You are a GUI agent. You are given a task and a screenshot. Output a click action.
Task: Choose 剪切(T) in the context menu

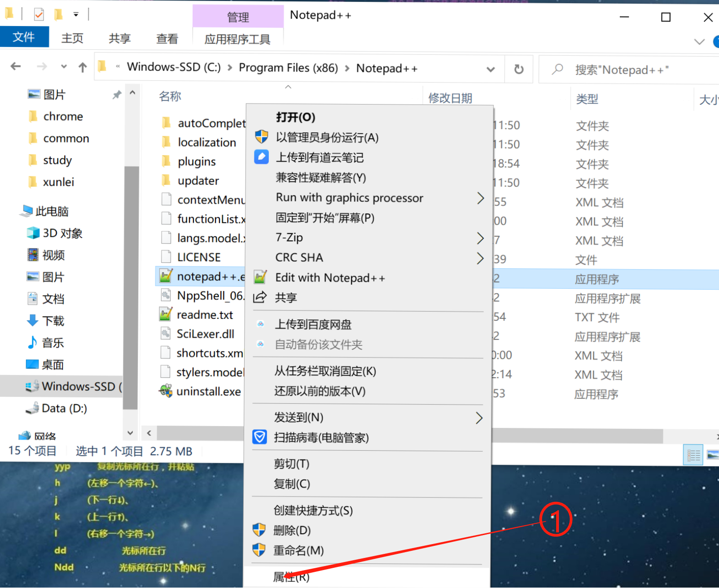click(x=292, y=464)
